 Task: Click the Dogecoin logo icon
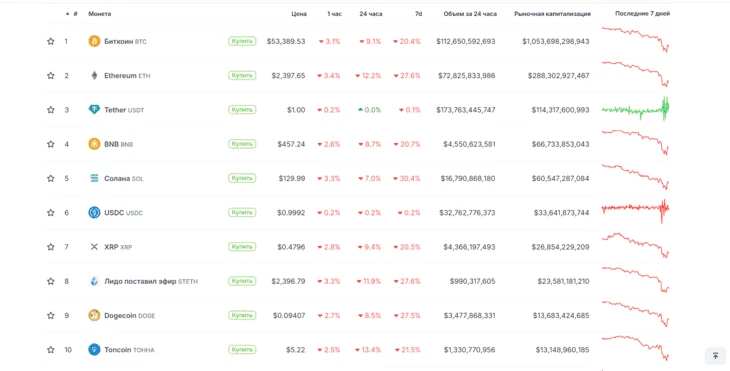94,315
